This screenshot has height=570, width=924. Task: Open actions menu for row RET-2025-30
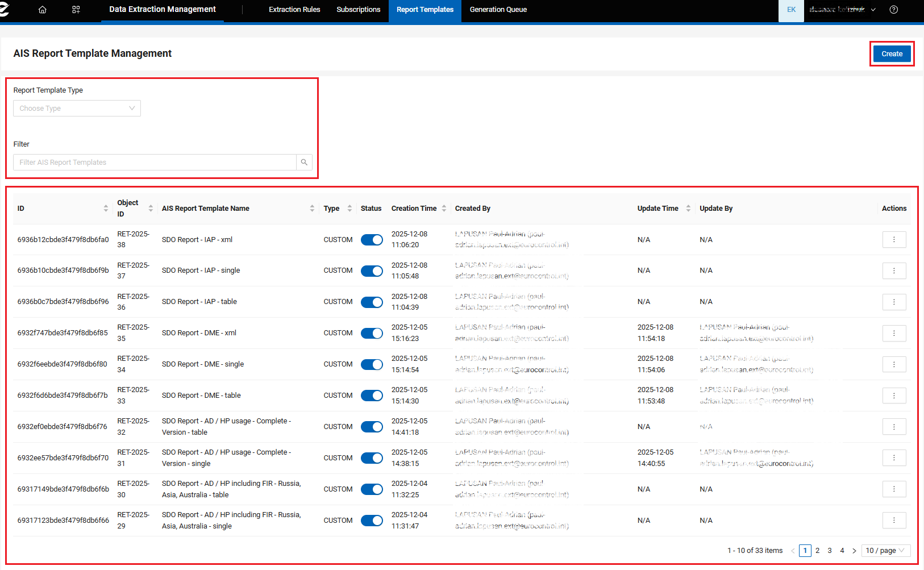pyautogui.click(x=894, y=489)
